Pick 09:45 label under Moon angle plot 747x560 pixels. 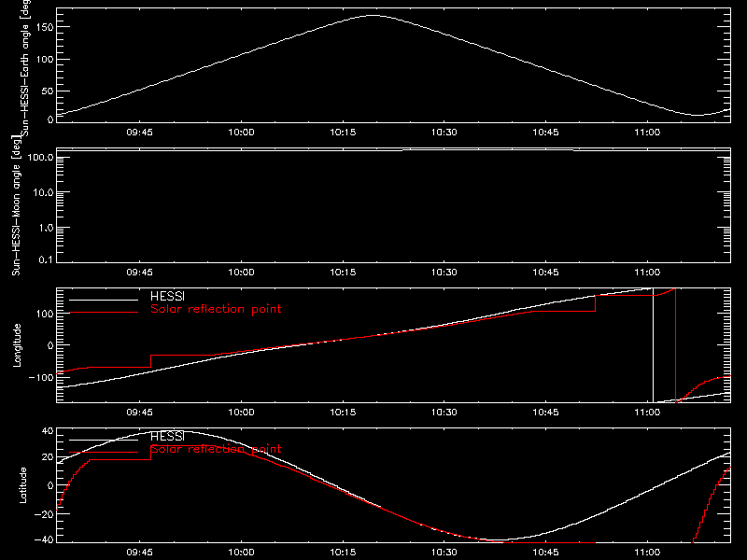pyautogui.click(x=139, y=273)
